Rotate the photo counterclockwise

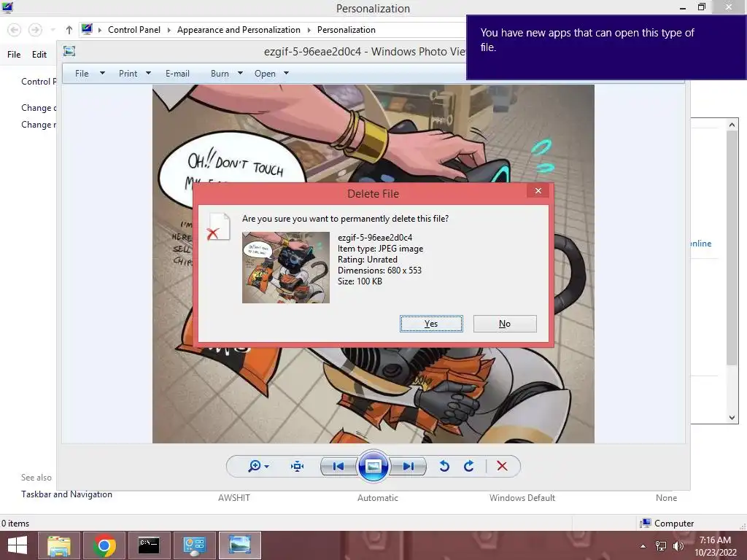(x=444, y=466)
